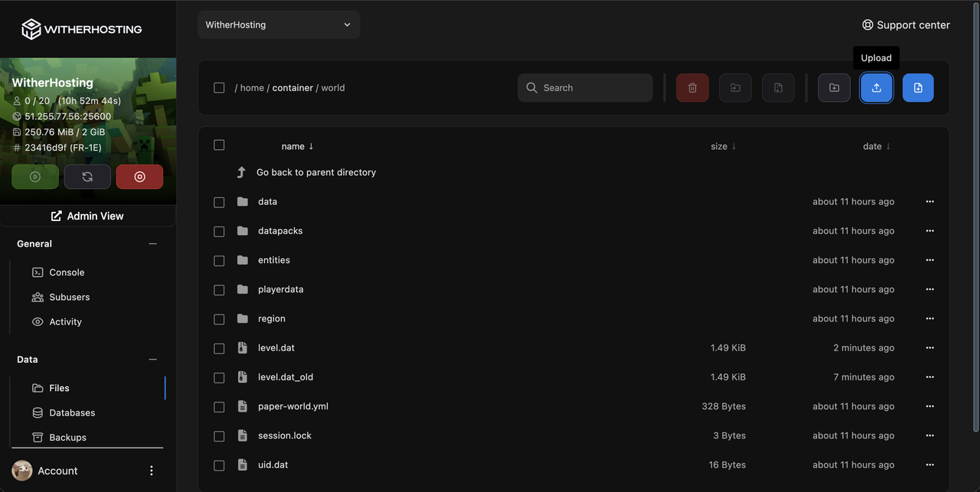
Task: Stop the server with red button
Action: pos(139,177)
